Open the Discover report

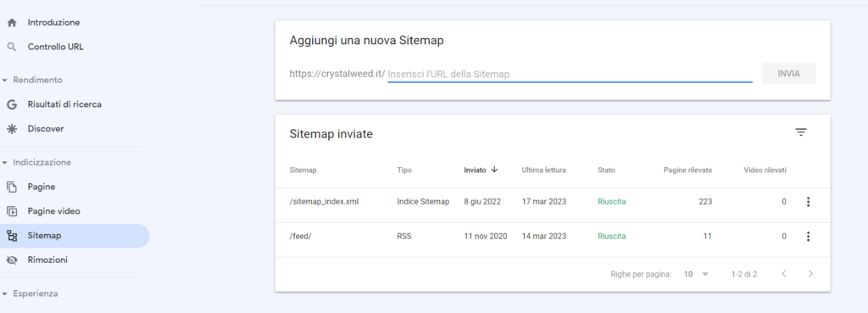(46, 129)
